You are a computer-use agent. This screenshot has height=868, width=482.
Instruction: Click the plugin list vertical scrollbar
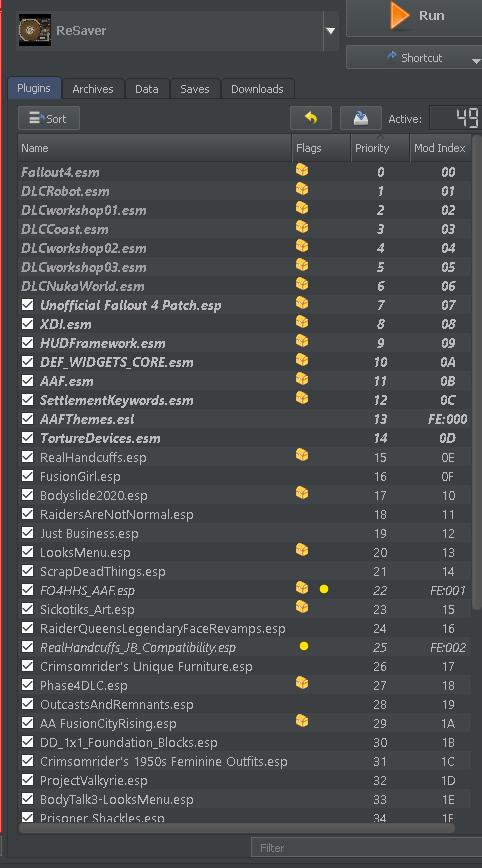[476, 371]
